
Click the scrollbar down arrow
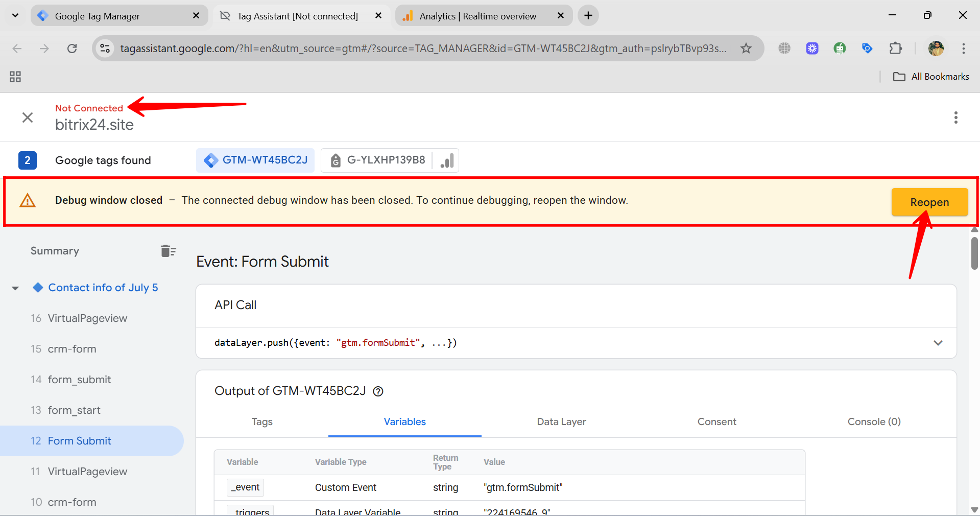click(x=974, y=510)
